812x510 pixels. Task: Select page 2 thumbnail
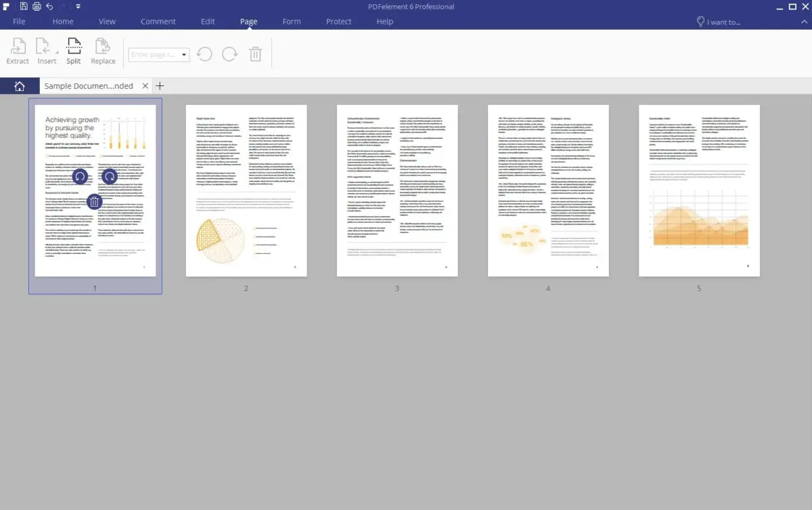(246, 190)
